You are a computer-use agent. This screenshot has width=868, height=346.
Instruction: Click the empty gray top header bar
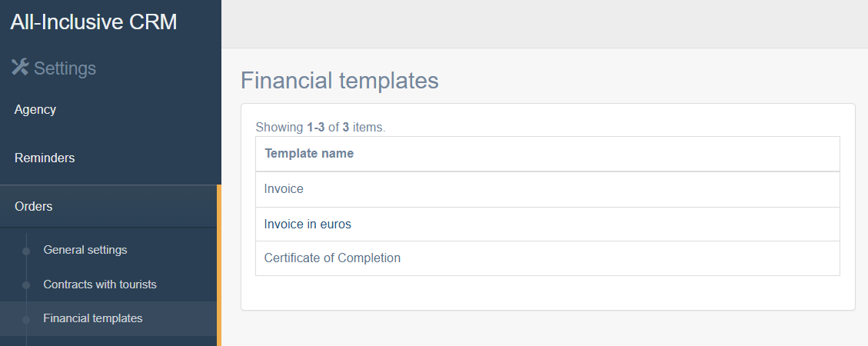(544, 23)
